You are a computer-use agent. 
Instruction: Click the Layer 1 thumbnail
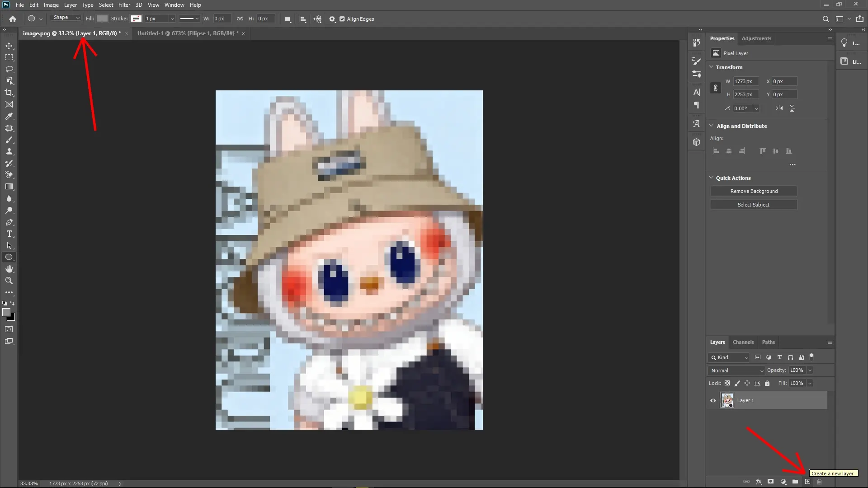pyautogui.click(x=727, y=400)
